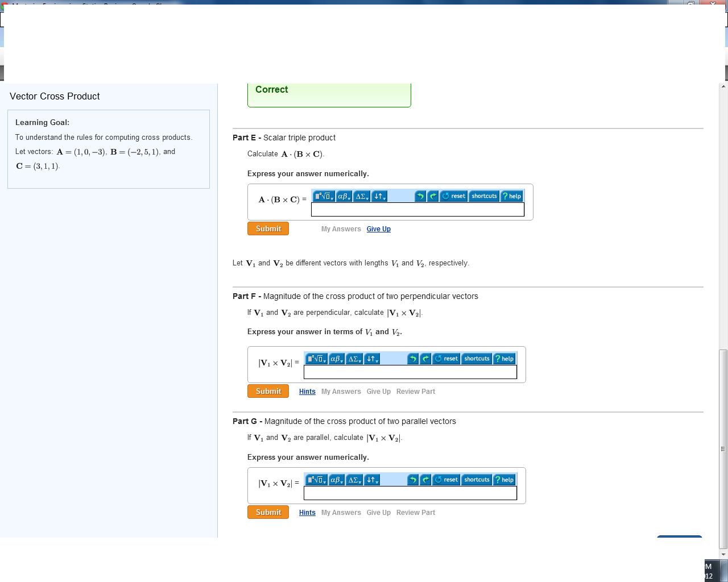Open Hints for Part F
The height and width of the screenshot is (582, 728).
(307, 392)
